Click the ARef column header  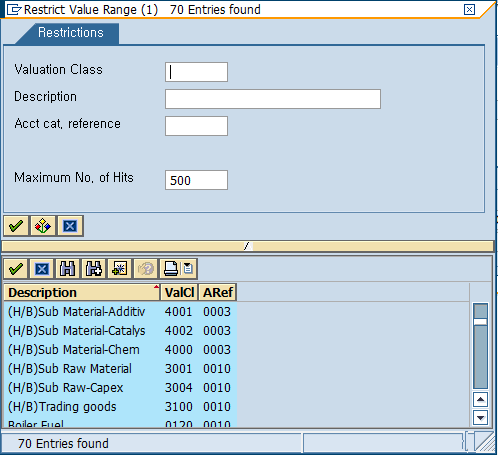(x=218, y=292)
